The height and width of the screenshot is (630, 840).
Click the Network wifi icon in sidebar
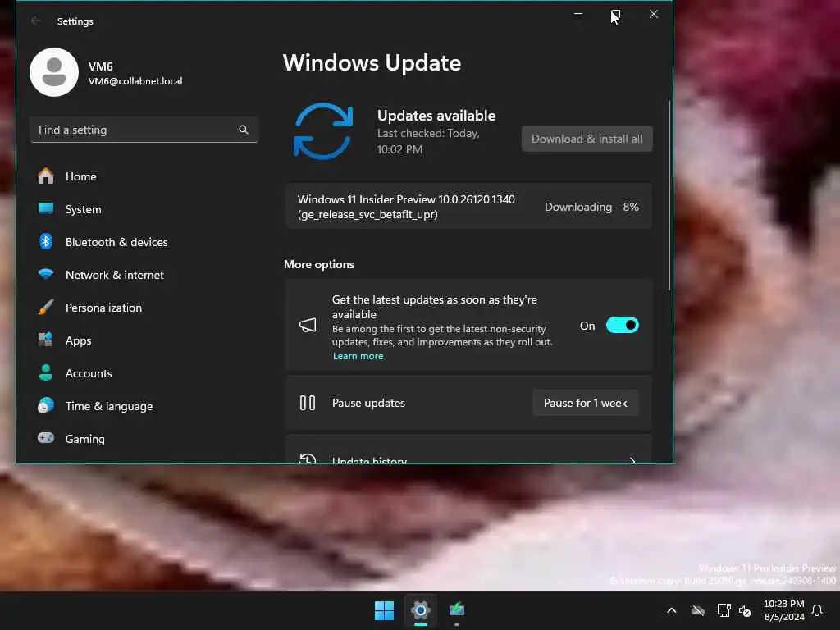tap(46, 274)
